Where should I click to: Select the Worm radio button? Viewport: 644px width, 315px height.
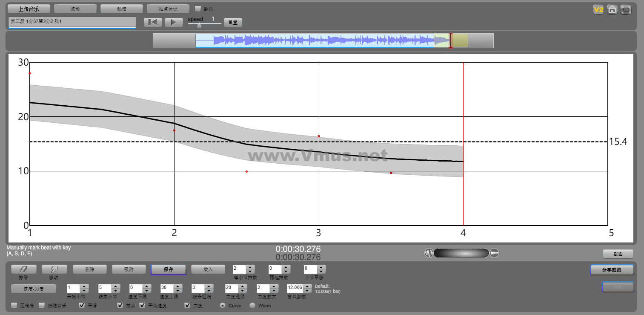tap(252, 305)
